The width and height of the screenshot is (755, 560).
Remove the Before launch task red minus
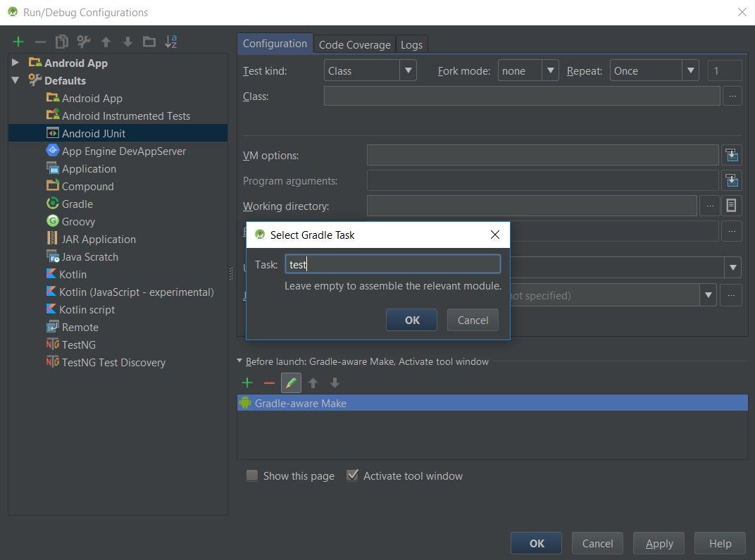click(x=269, y=382)
